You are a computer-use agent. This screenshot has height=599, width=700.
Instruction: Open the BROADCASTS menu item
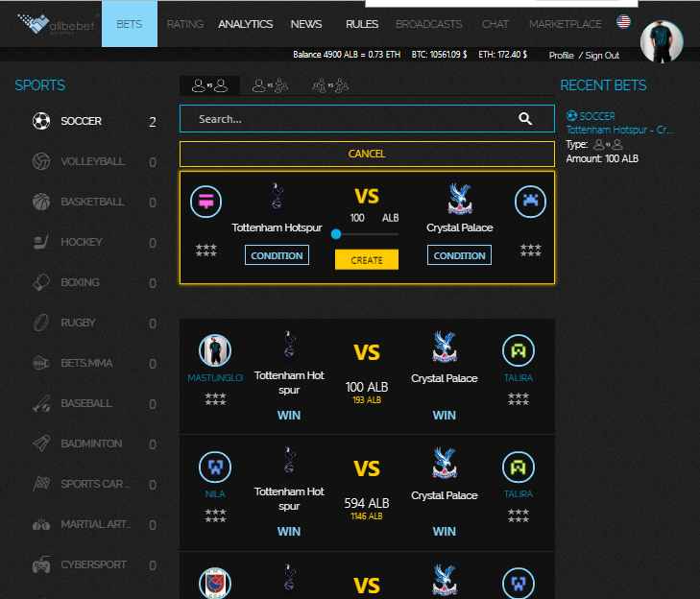(x=429, y=24)
